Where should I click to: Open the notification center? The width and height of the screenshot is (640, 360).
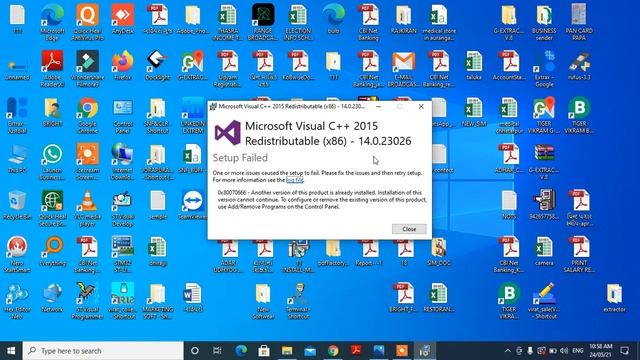[x=624, y=351]
